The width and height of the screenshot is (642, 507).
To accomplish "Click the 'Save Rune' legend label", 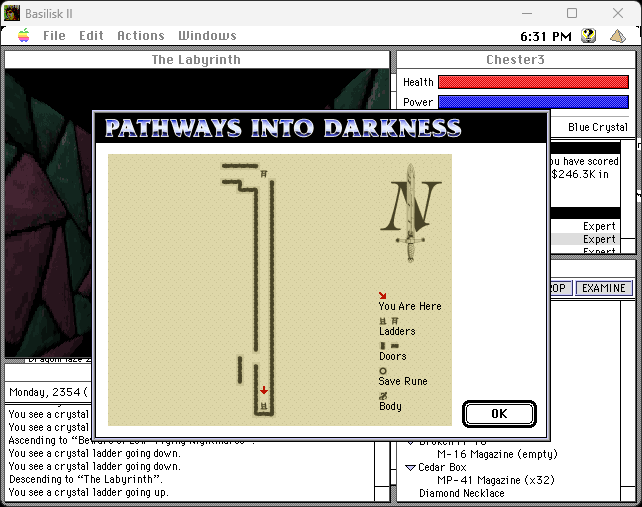I will (403, 381).
